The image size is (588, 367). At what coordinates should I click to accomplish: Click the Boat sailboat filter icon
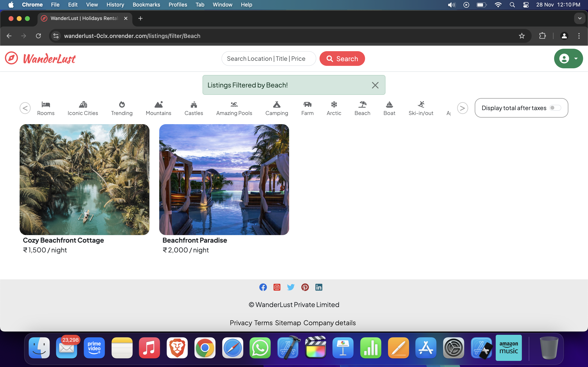[389, 105]
